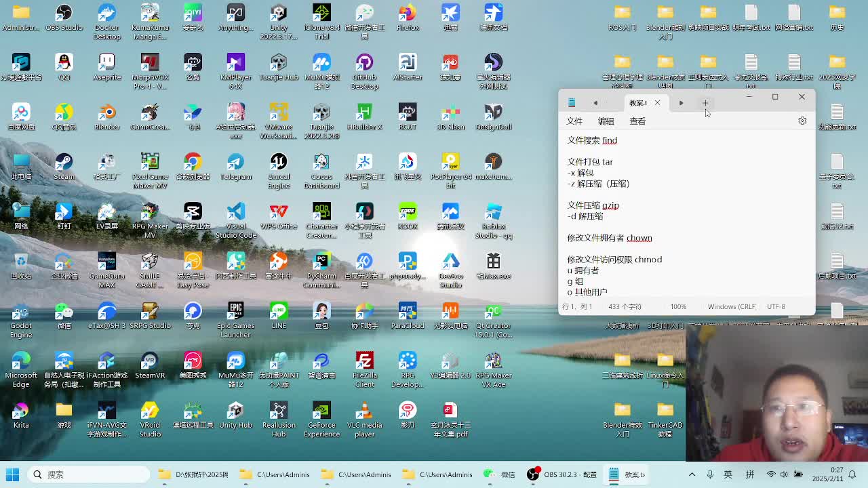Open the Windows Start menu
This screenshot has height=488, width=868.
[x=12, y=474]
